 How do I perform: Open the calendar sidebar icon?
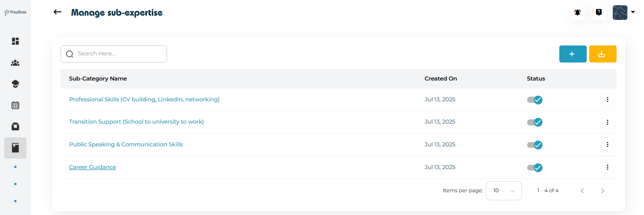pos(15,105)
